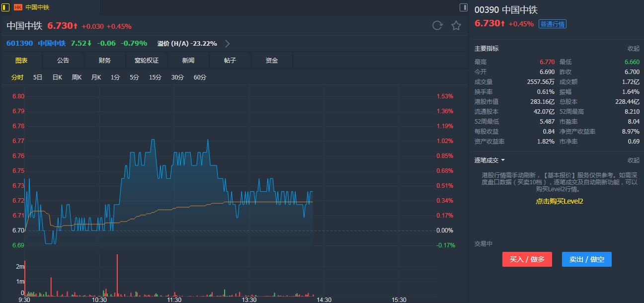The width and height of the screenshot is (644, 303).
Task: Select the 窝轮权证 tab
Action: pos(147,61)
